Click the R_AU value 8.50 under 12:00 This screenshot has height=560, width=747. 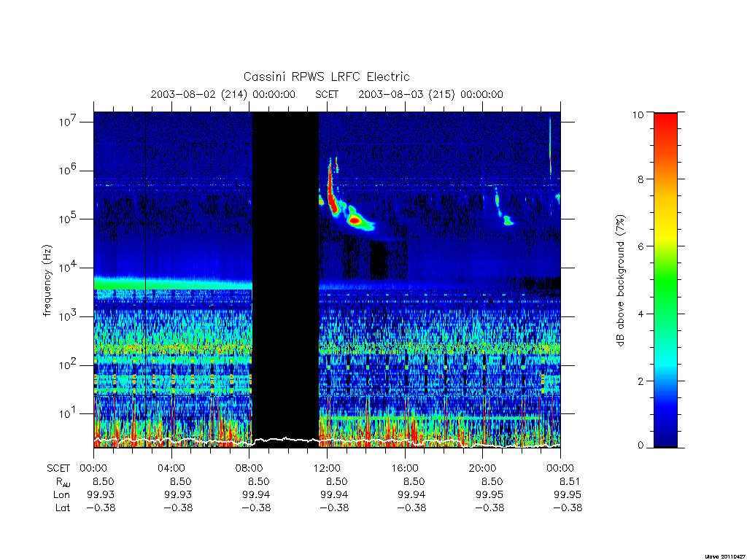coord(336,481)
